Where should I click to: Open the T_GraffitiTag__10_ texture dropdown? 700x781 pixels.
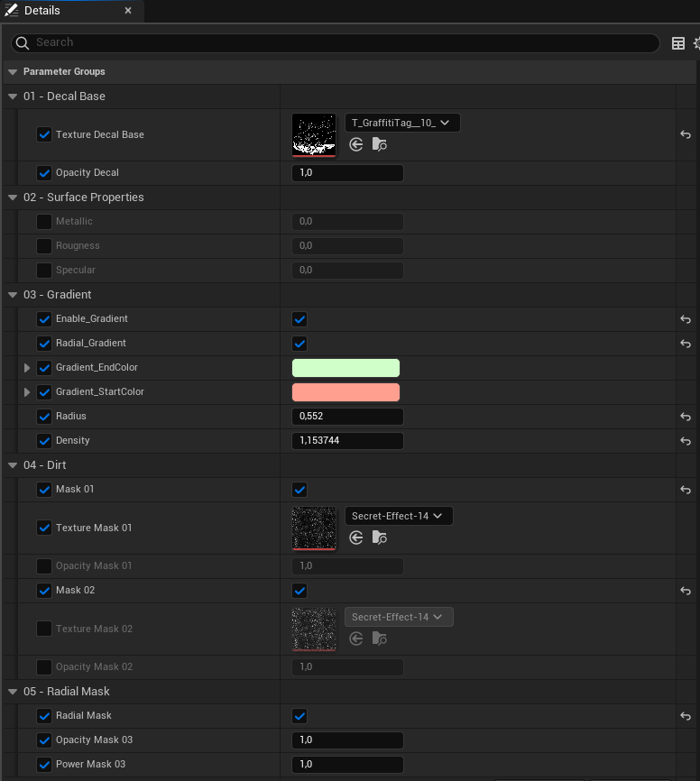click(402, 123)
